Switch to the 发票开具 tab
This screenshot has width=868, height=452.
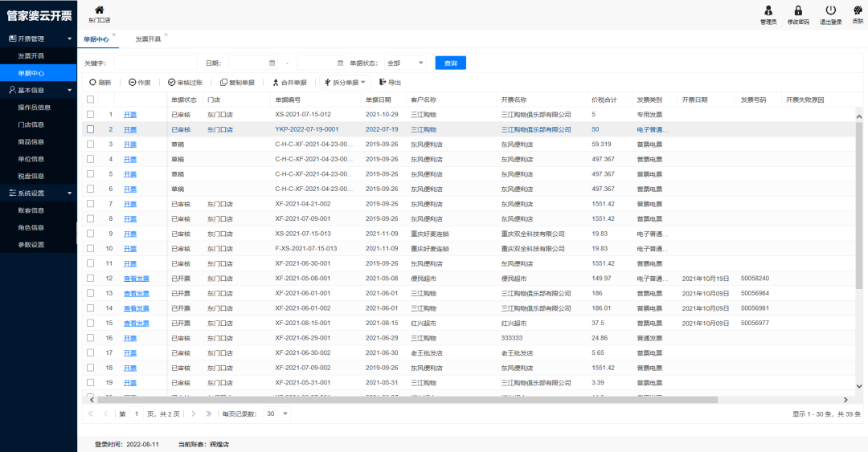pos(148,39)
